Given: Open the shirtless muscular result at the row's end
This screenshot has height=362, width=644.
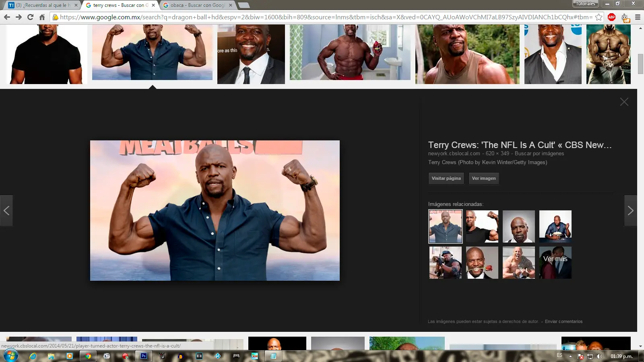Looking at the screenshot, I should coord(609,54).
